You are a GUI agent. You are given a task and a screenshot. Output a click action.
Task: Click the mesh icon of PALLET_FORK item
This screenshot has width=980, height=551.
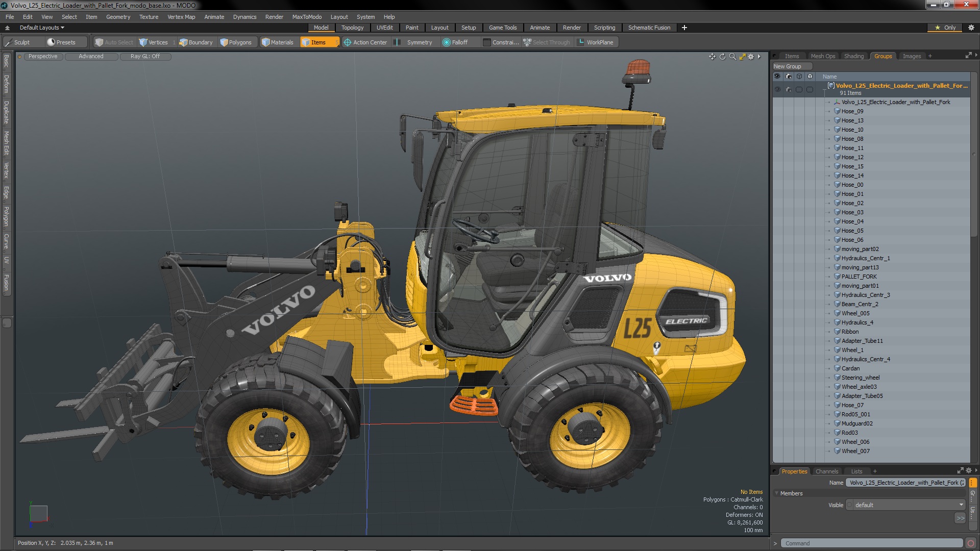[837, 277]
